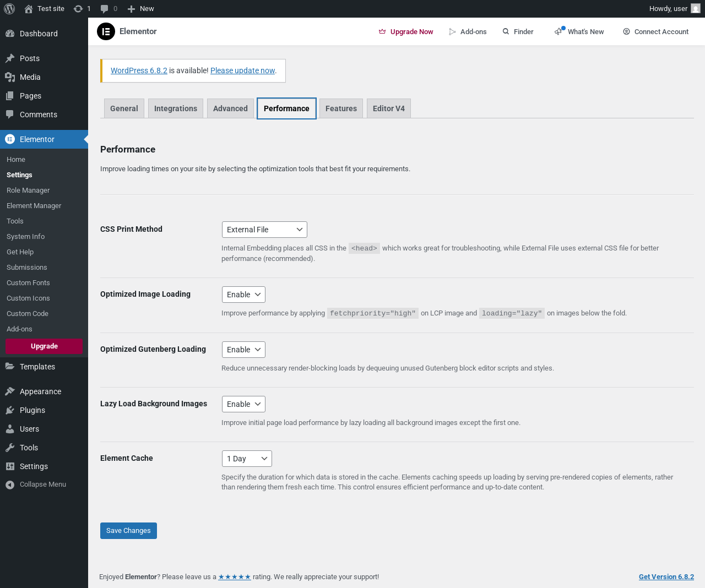This screenshot has height=588, width=705.
Task: Open Custom Fonts in Elementor submenu
Action: (28, 283)
